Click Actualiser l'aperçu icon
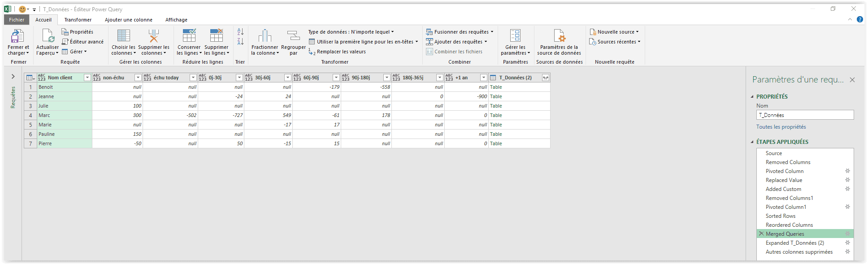Viewport: 868px width, 264px height. [48, 36]
